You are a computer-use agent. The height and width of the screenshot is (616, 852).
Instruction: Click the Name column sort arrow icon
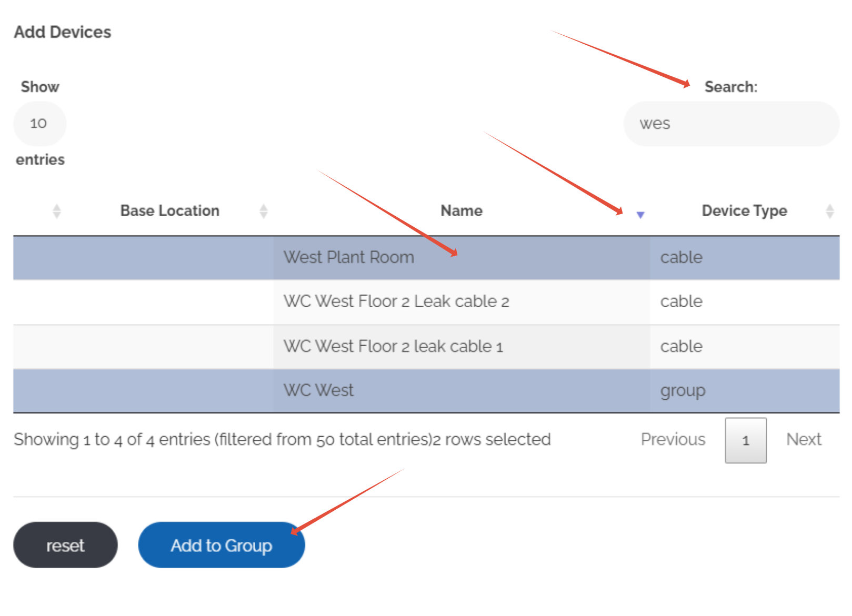click(640, 214)
